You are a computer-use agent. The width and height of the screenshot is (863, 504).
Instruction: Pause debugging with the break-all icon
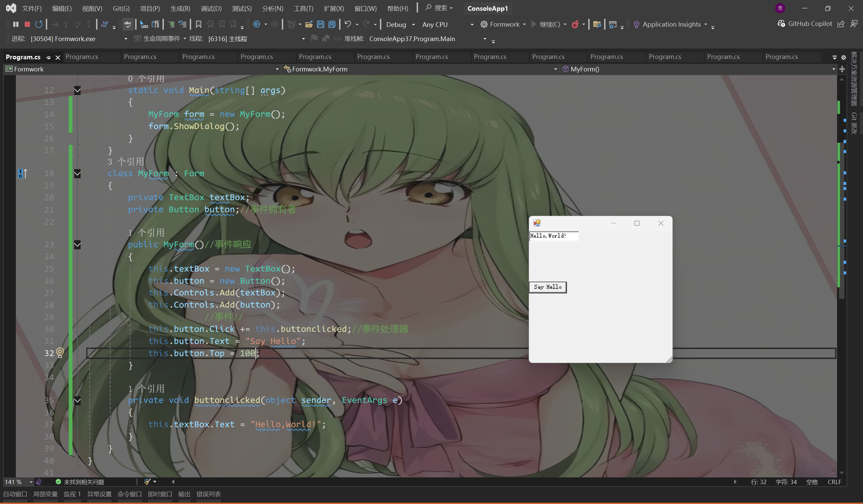click(x=16, y=24)
